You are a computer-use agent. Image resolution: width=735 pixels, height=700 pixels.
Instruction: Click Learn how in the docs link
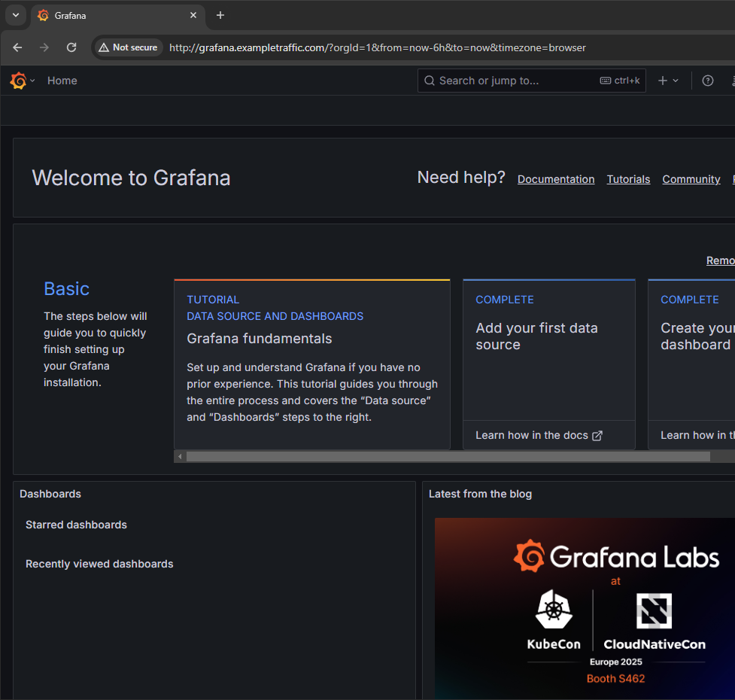pos(532,435)
